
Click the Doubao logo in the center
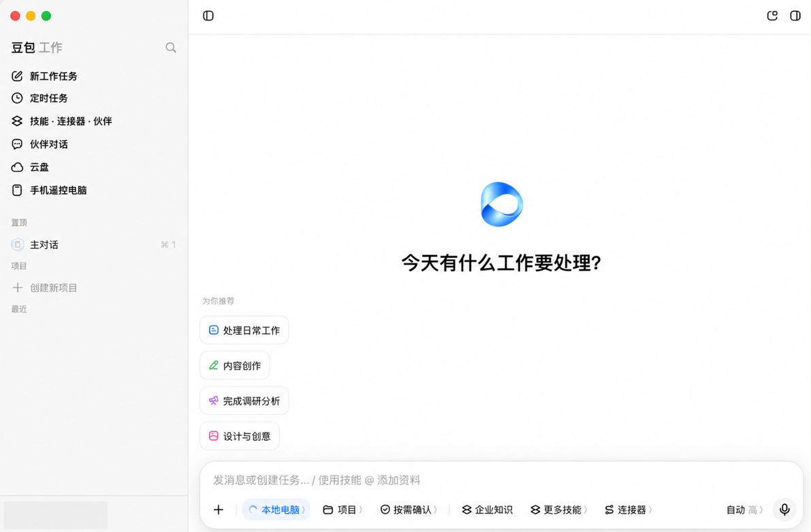click(502, 205)
